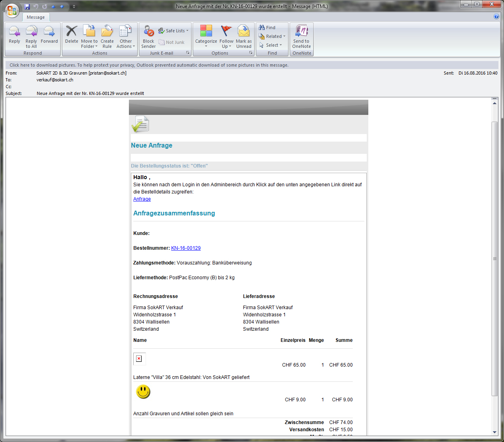504x442 pixels.
Task: Click the yellow smiley image
Action: [143, 392]
